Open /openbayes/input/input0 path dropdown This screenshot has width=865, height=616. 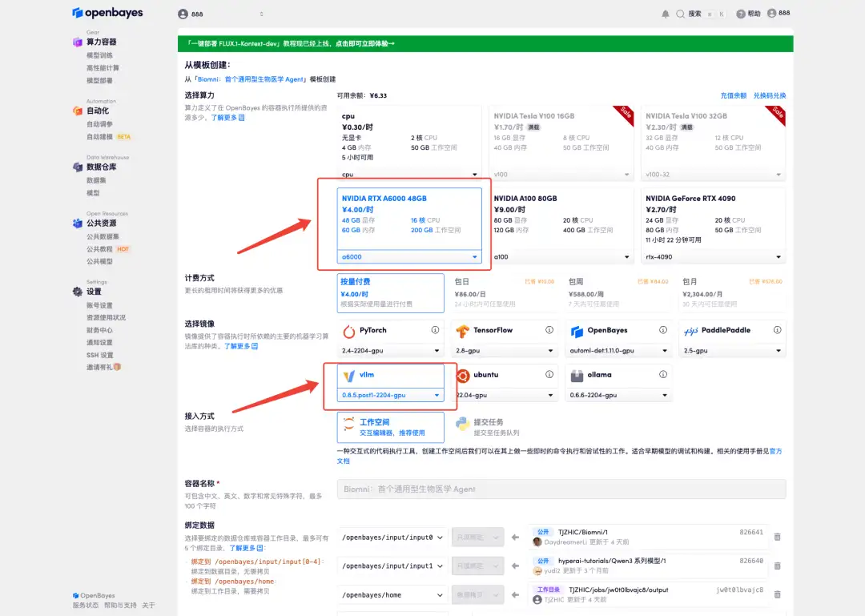391,537
